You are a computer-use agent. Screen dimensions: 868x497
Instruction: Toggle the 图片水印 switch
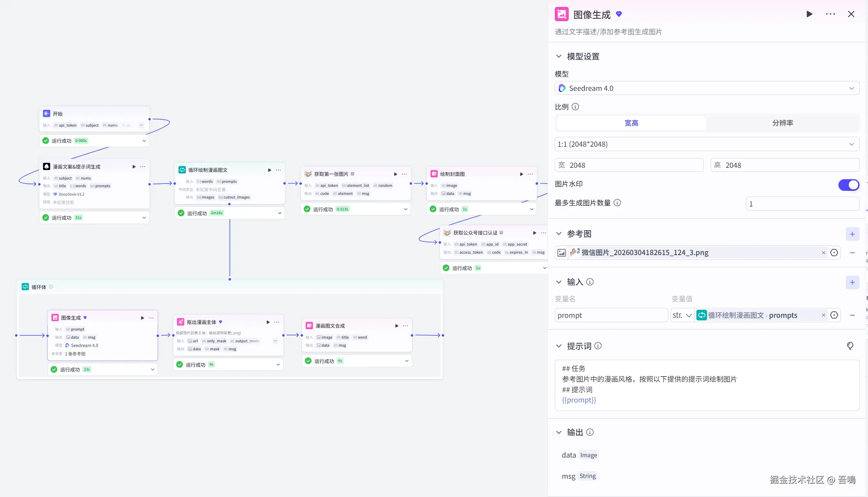848,185
